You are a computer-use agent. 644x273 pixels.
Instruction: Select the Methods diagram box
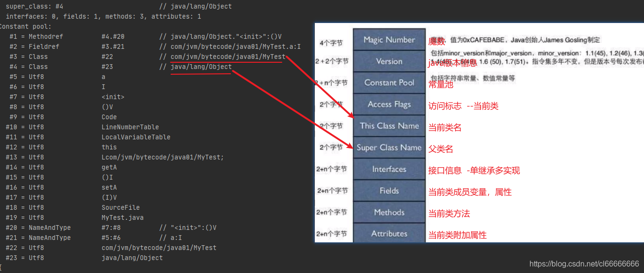pos(389,212)
